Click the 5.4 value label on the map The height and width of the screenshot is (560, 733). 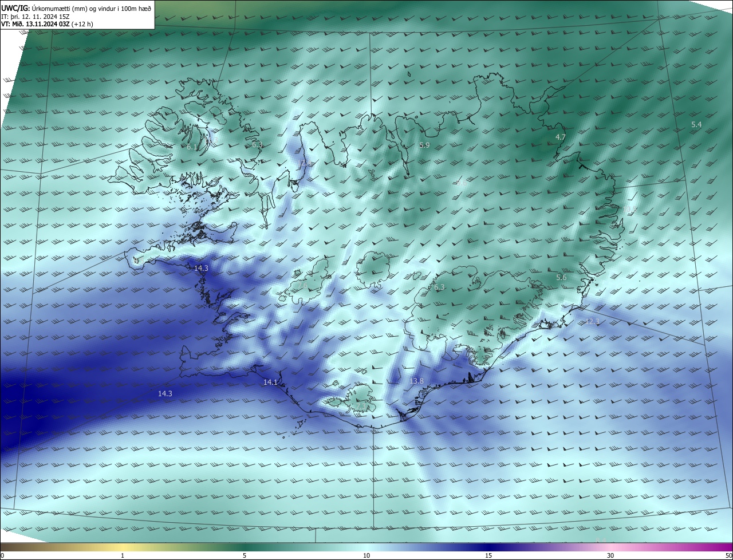696,124
